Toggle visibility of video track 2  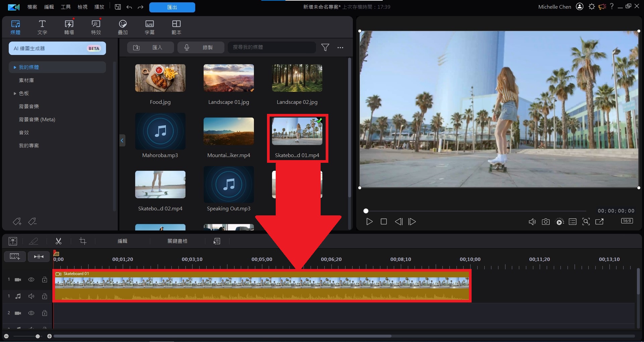(x=31, y=313)
